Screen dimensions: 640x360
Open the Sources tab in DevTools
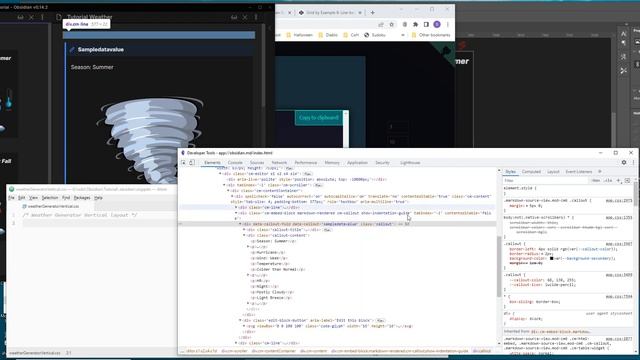(x=257, y=162)
